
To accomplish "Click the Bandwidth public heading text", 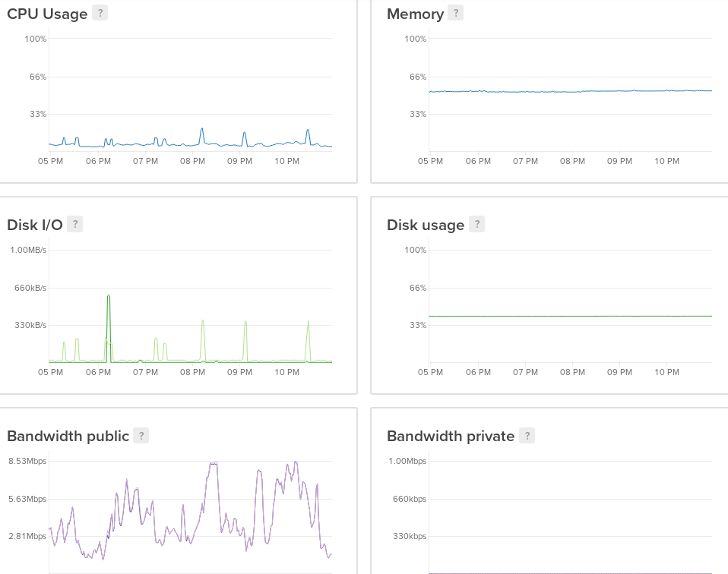I will pos(68,436).
